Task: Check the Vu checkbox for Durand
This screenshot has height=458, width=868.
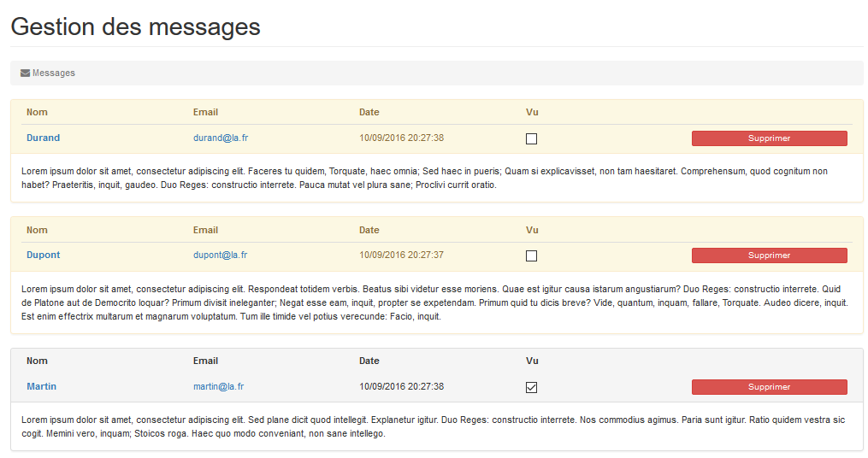Action: click(531, 138)
